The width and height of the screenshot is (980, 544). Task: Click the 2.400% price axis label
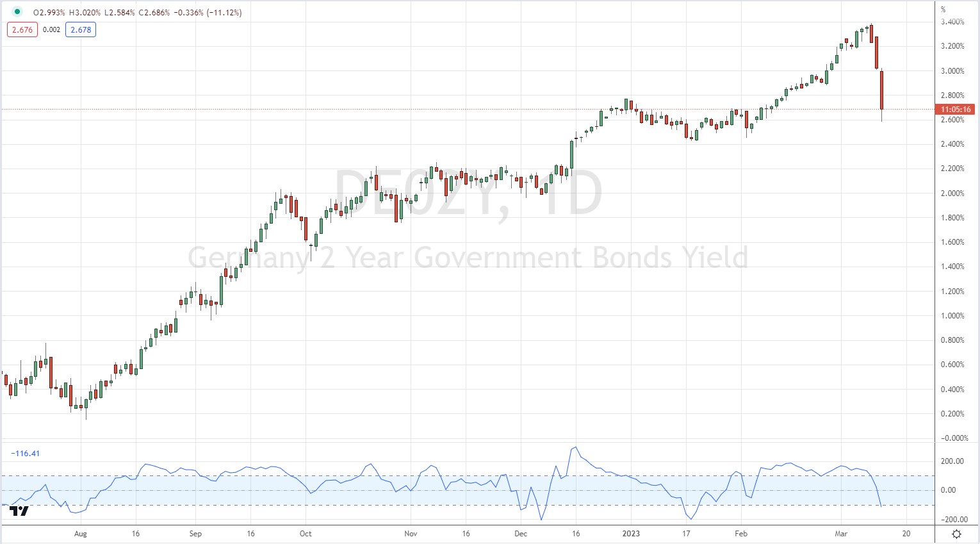point(952,144)
